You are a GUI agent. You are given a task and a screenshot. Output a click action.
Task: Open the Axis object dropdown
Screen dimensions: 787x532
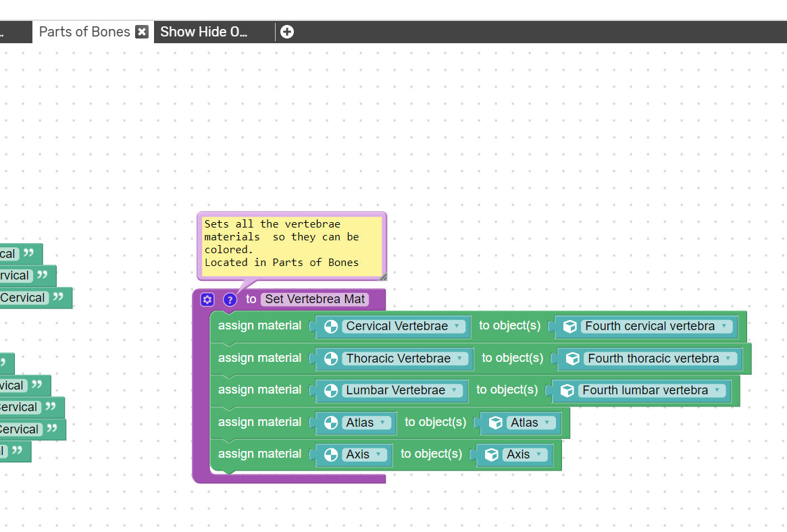pos(526,455)
